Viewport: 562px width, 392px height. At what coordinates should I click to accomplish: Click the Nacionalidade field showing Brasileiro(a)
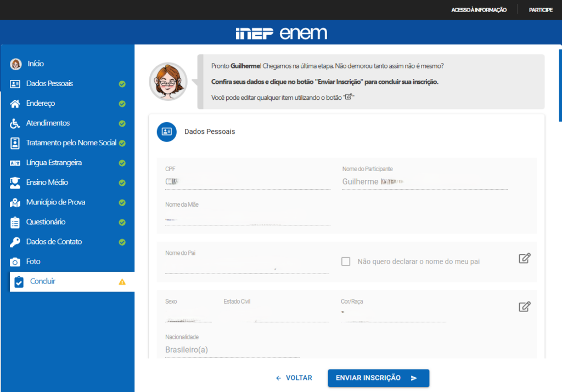[232, 350]
